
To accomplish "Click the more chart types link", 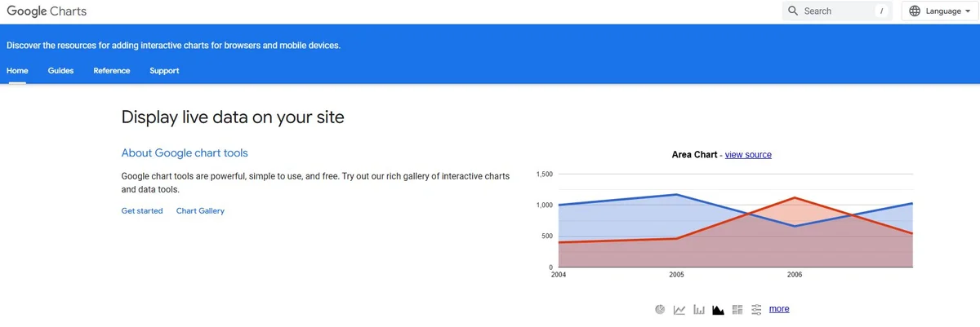I will 779,309.
